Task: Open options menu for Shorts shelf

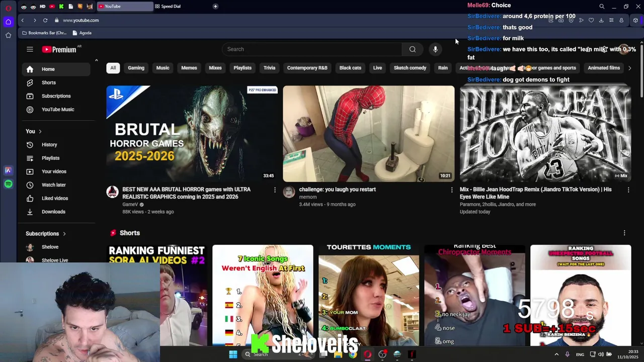Action: (x=624, y=233)
